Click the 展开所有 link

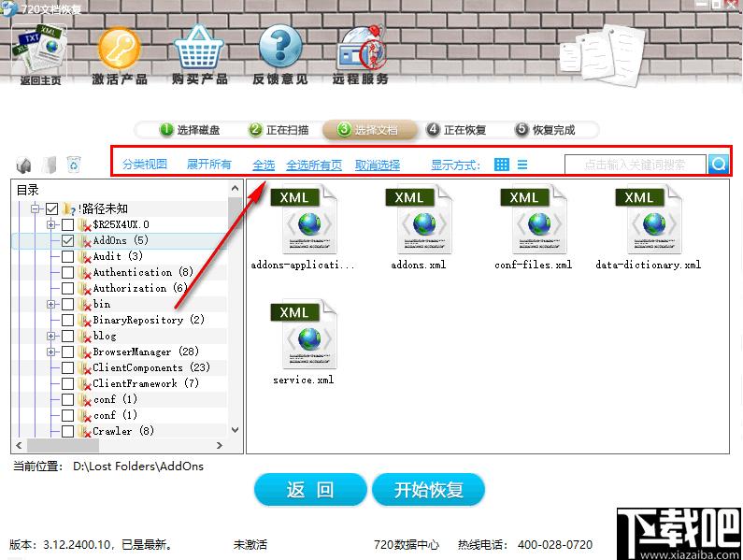[x=209, y=165]
